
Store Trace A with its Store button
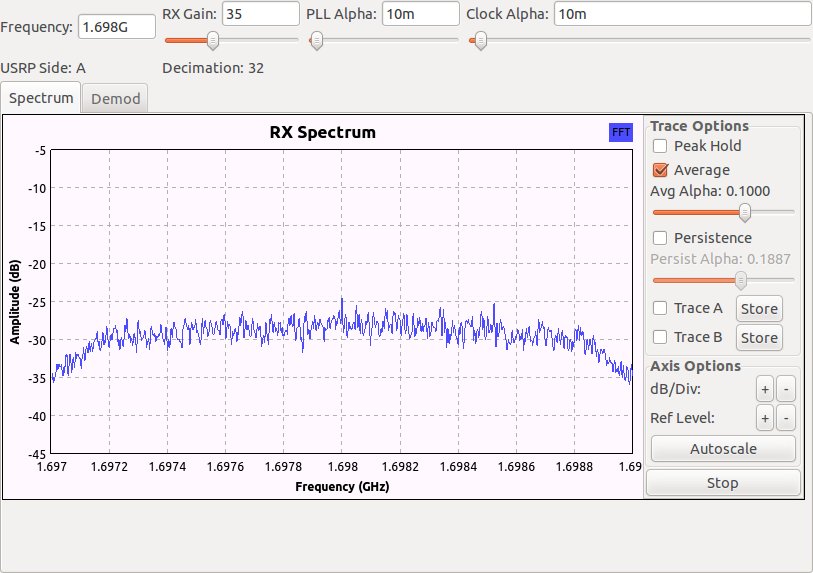[x=758, y=308]
